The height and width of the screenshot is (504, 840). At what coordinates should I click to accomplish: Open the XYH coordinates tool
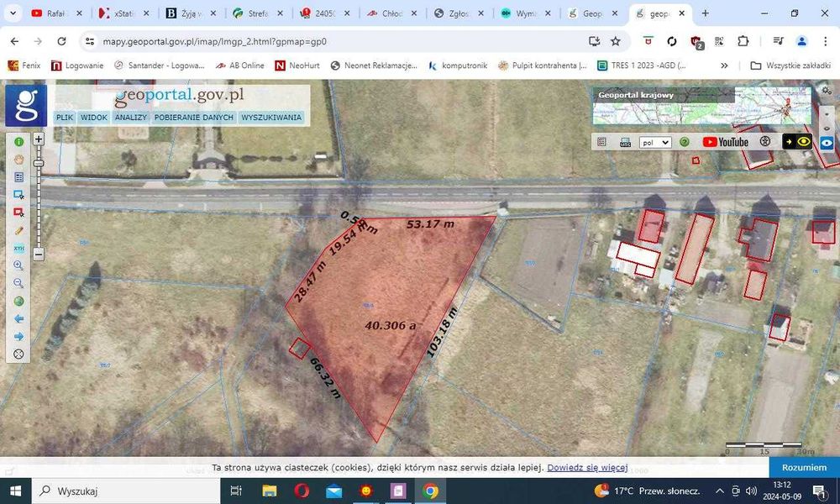point(18,248)
